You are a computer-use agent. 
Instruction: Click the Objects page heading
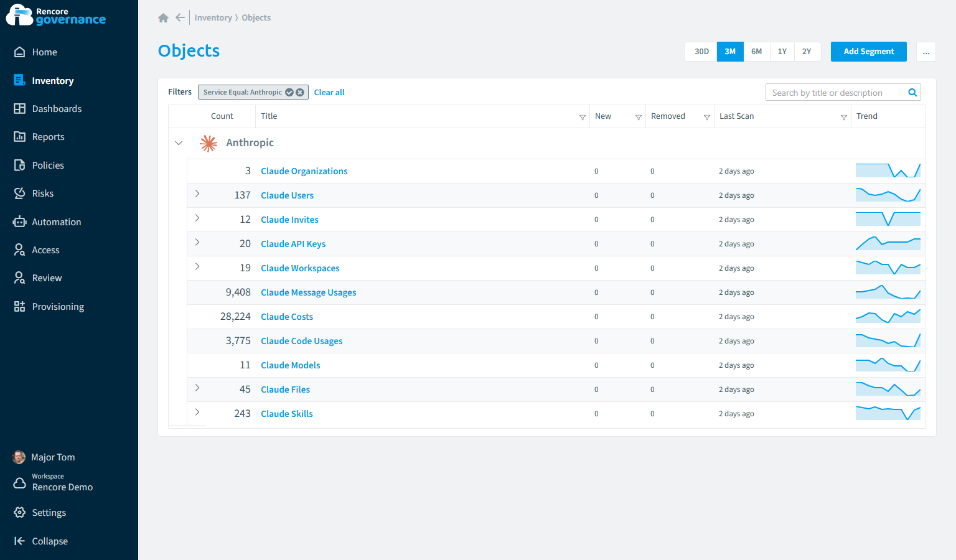(189, 51)
